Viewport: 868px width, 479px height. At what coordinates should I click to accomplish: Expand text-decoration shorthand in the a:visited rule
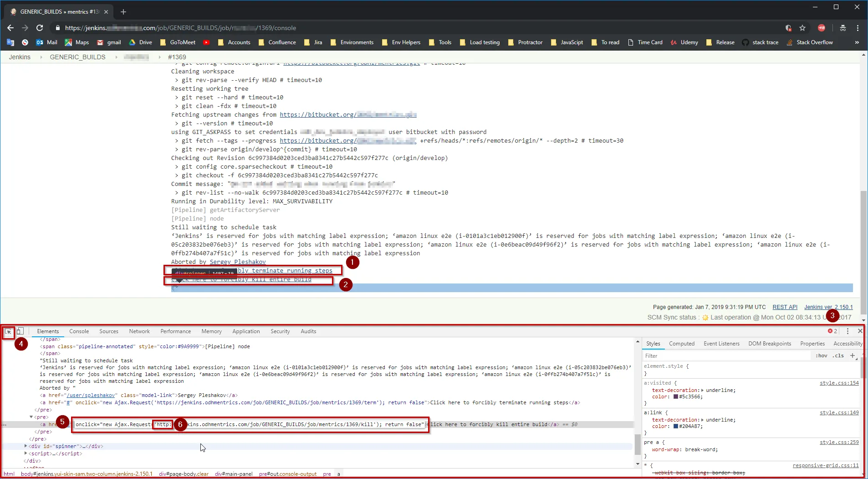point(702,390)
